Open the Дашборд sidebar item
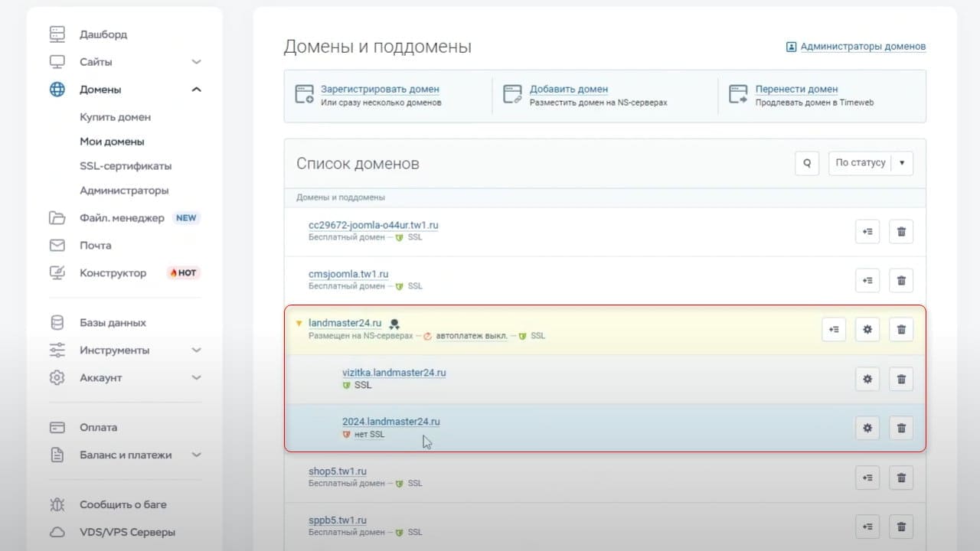Viewport: 980px width, 551px height. tap(103, 34)
